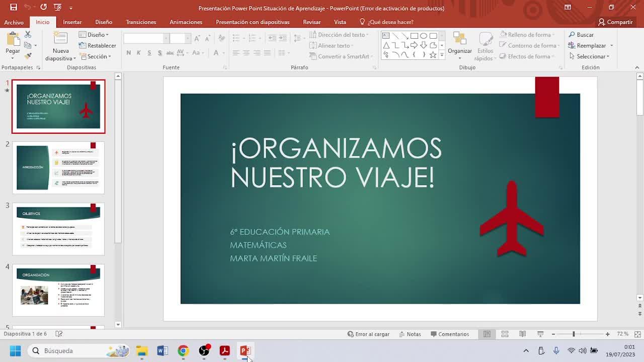Open the Archivo menu

14,22
